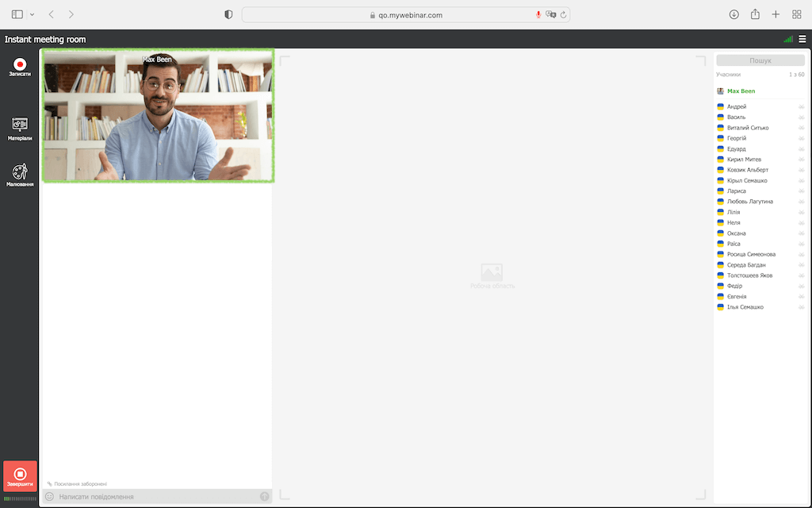Click the image placeholder in workspace
This screenshot has height=508, width=812.
492,273
